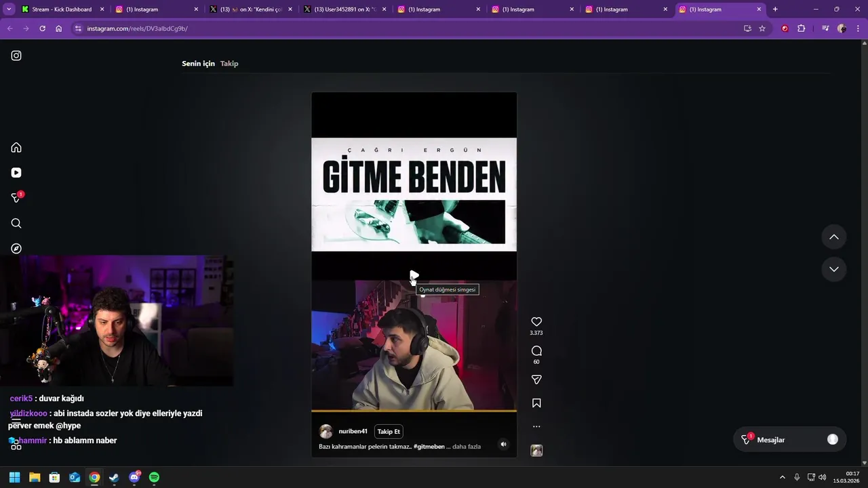Like the reel with heart icon
The image size is (868, 488).
536,322
